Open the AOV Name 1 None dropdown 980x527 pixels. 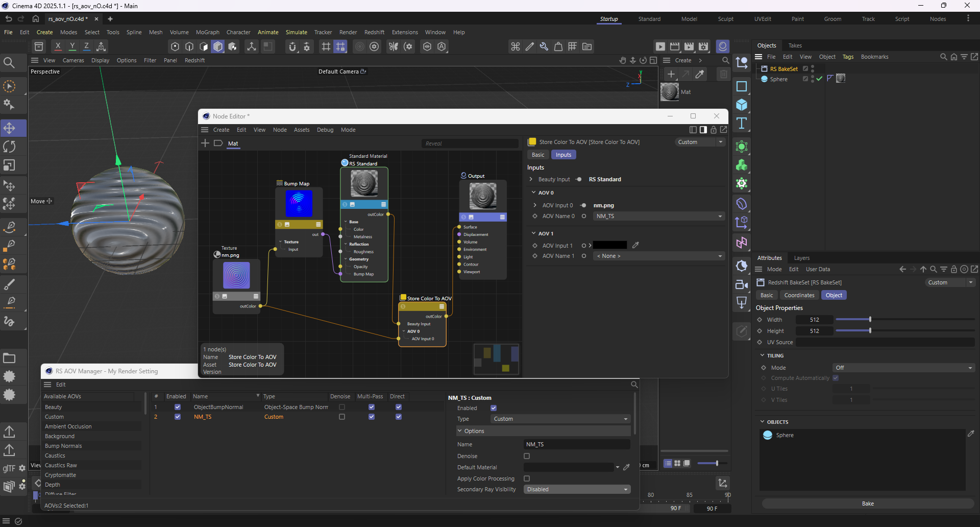[659, 256]
